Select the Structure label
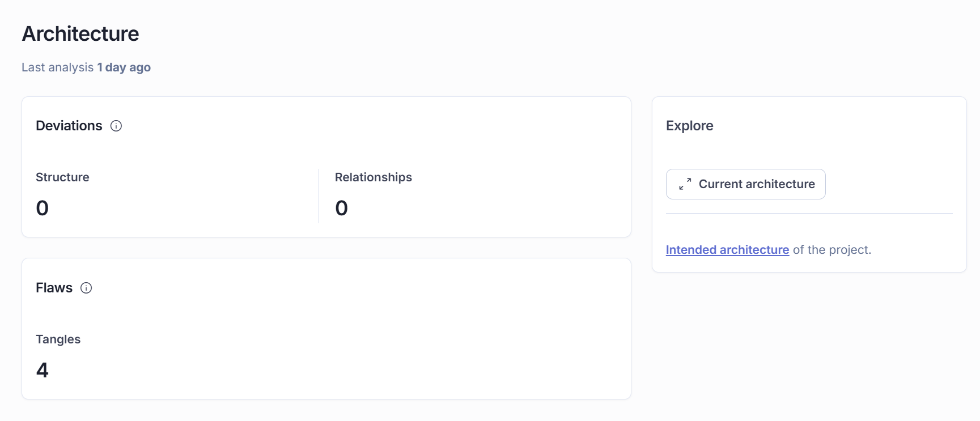The image size is (980, 421). pos(62,177)
